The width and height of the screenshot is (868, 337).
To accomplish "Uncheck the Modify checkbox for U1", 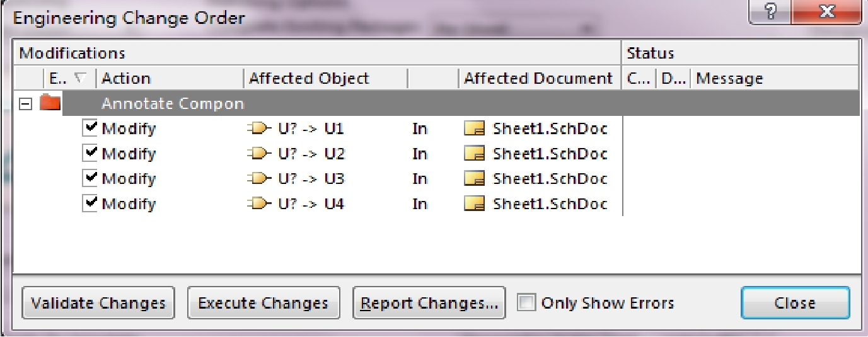I will point(91,129).
